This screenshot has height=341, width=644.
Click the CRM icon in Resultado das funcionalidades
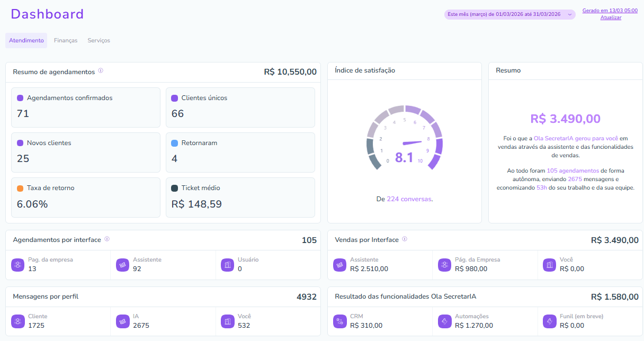[339, 321]
